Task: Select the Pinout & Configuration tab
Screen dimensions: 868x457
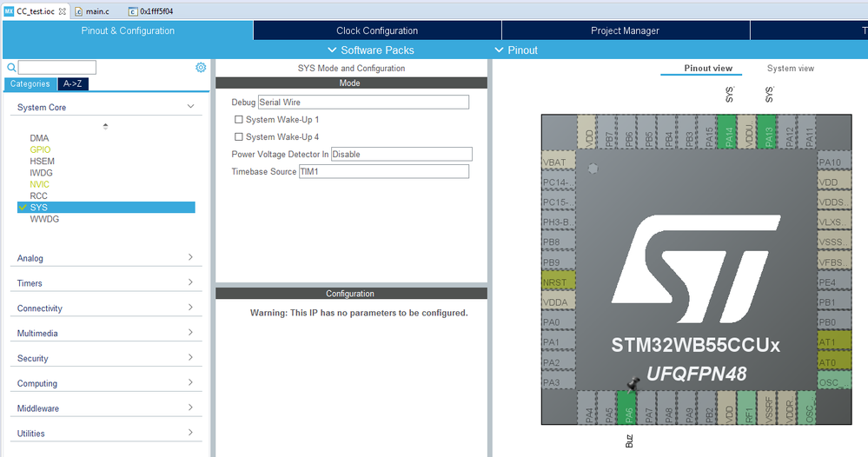Action: click(x=128, y=30)
